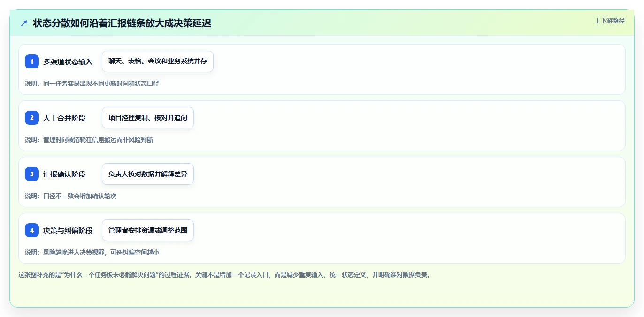Select the step number 4 badge
Screen dimensions: 644x317
(x=32, y=230)
